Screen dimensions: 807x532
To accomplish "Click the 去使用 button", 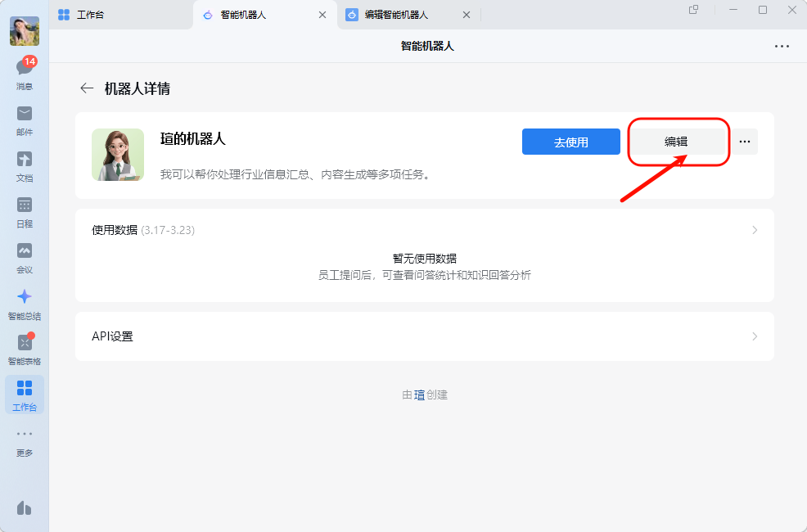I will [570, 142].
